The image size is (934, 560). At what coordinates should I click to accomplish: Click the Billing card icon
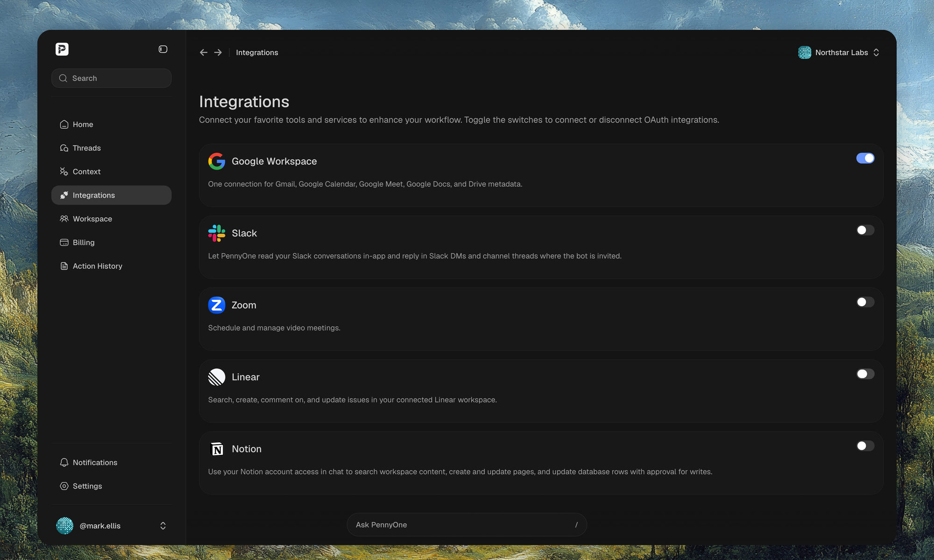pos(64,242)
